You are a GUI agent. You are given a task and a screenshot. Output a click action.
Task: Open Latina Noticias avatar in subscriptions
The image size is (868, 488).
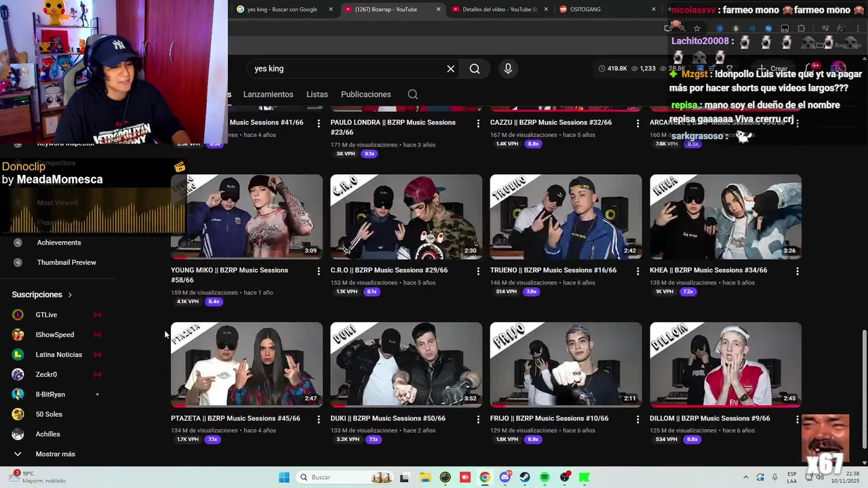(x=18, y=354)
